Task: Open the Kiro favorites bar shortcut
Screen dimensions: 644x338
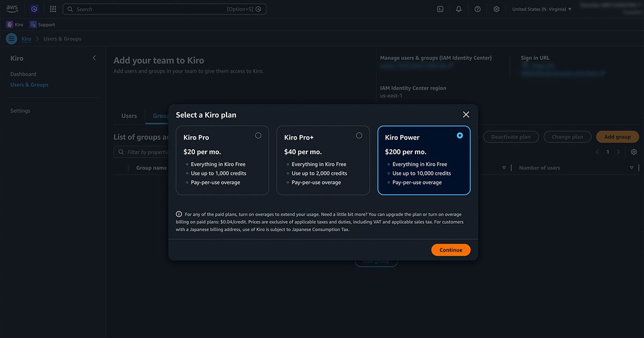Action: coord(14,25)
